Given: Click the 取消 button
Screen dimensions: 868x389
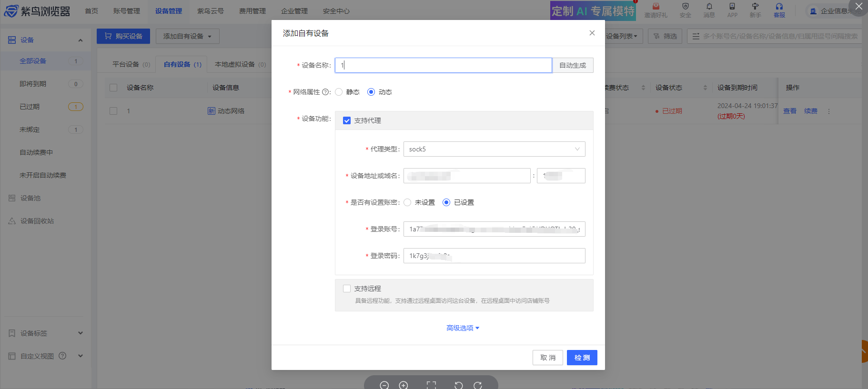Looking at the screenshot, I should (x=548, y=358).
